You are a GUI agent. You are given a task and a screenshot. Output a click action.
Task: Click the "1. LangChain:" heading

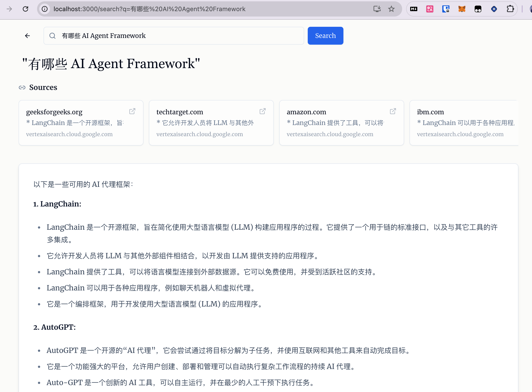57,204
